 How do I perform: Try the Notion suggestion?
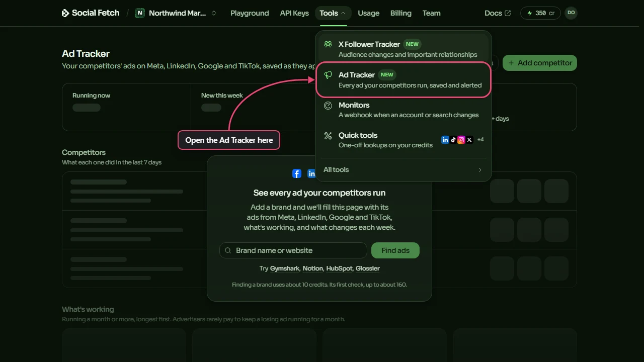(x=312, y=268)
